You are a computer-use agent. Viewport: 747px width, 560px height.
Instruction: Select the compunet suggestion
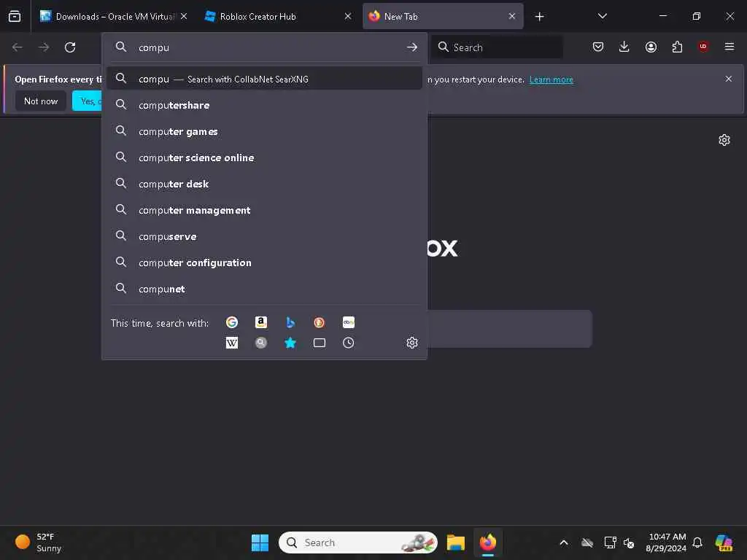coord(264,289)
